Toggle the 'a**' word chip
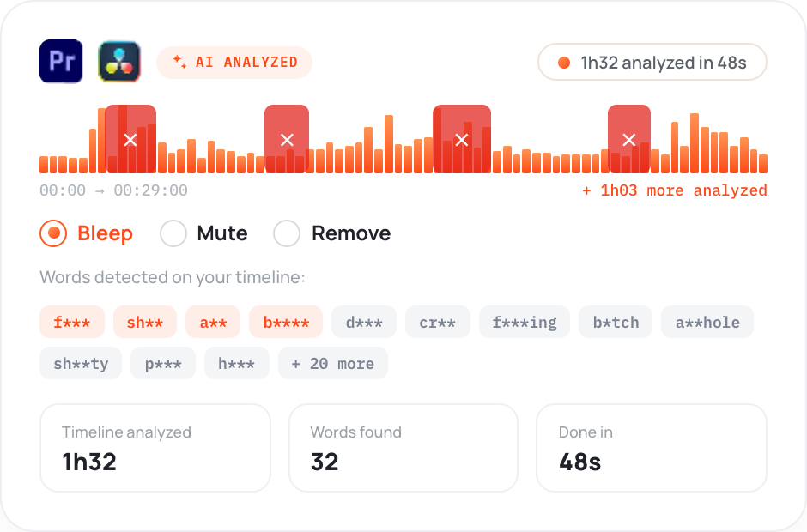The image size is (807, 532). pyautogui.click(x=213, y=322)
